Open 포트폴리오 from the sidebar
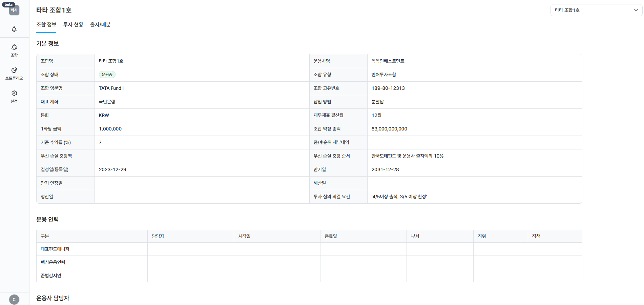This screenshot has height=305, width=644. 14,73
